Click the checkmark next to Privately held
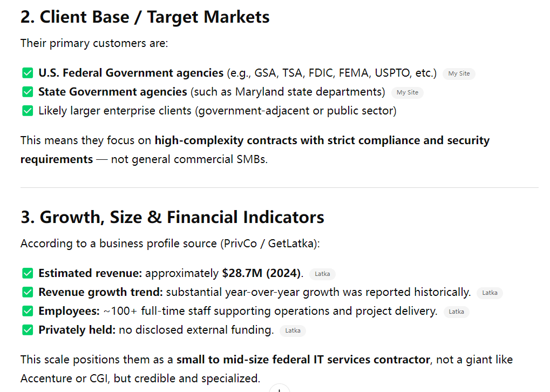Image resolution: width=550 pixels, height=392 pixels. pyautogui.click(x=28, y=330)
